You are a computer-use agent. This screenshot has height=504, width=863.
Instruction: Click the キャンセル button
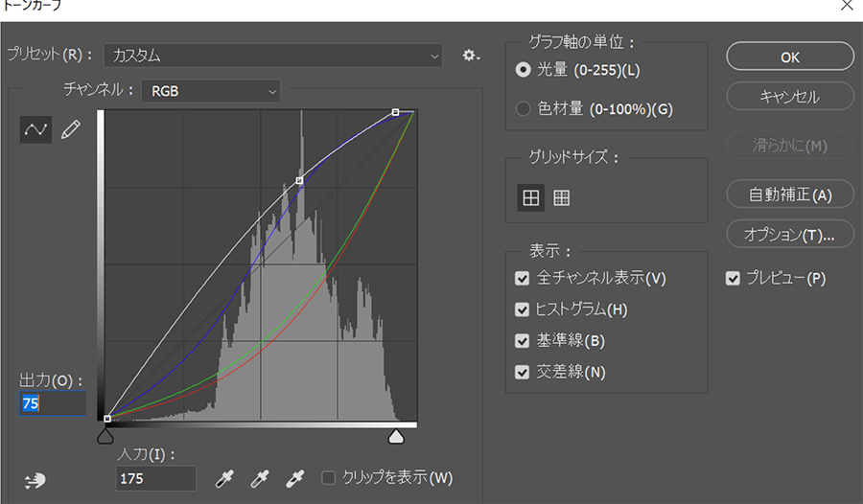click(790, 96)
